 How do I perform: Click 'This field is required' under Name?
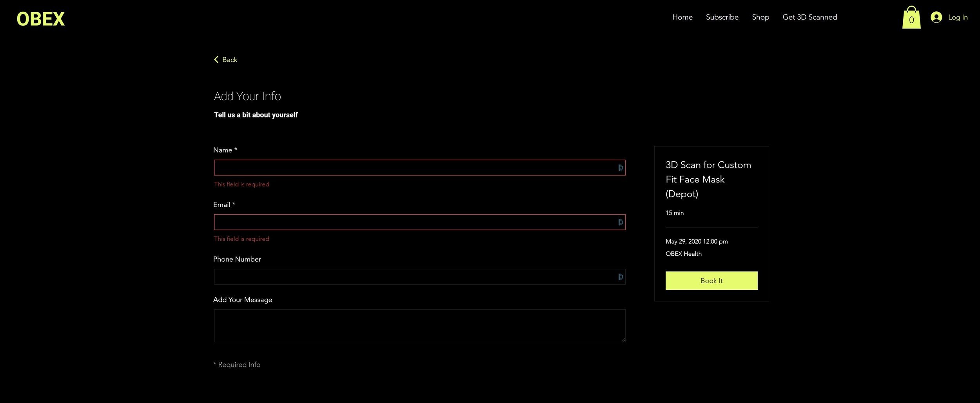coord(241,184)
